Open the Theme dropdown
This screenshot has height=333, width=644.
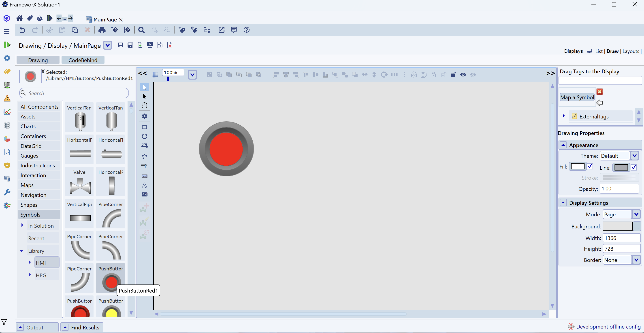point(634,156)
